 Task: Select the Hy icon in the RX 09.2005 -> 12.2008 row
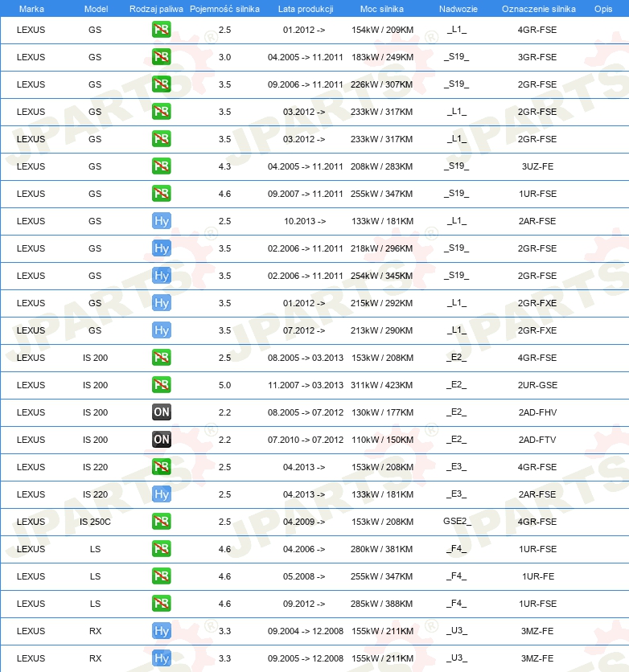161,658
